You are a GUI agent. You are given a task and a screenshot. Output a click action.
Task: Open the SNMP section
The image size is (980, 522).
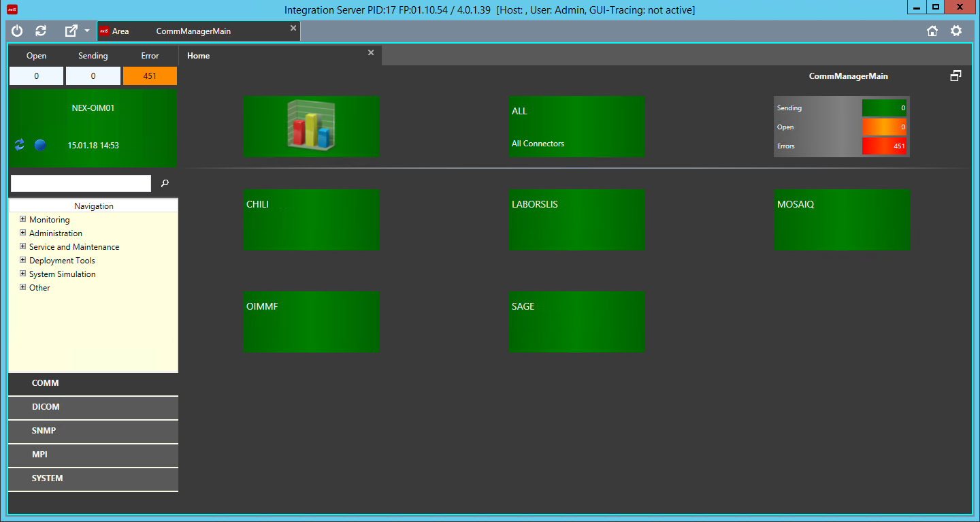tap(93, 431)
